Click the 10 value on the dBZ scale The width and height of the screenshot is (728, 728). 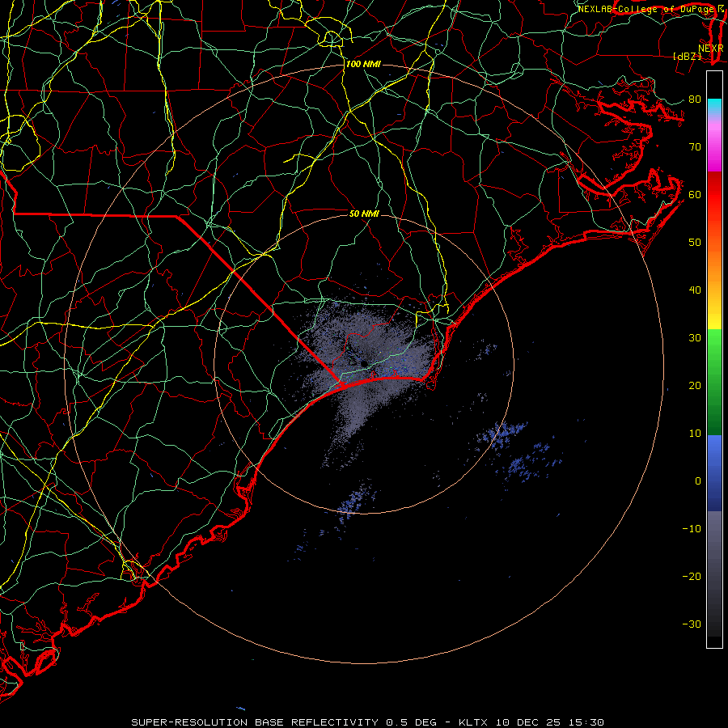pos(695,434)
